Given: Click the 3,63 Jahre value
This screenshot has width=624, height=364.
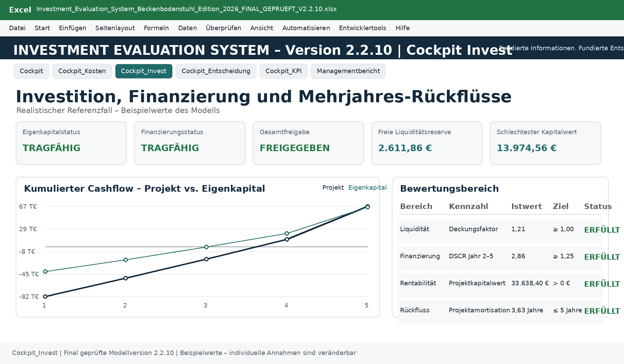Looking at the screenshot, I should pyautogui.click(x=527, y=310).
